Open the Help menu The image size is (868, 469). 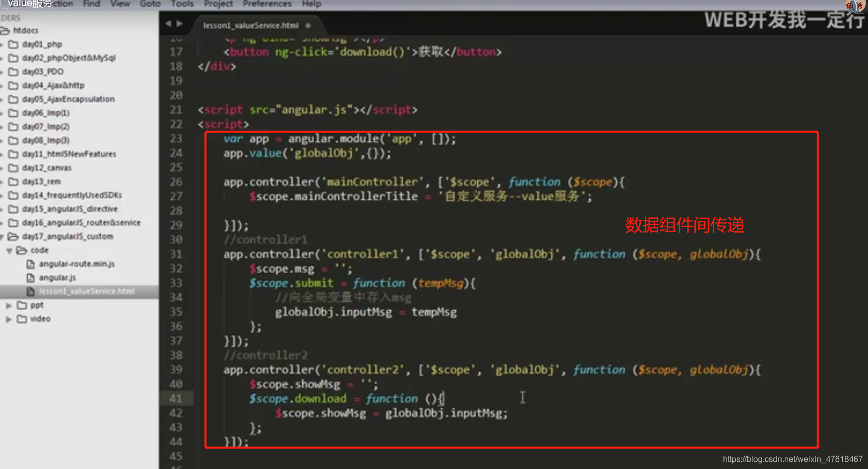(x=312, y=4)
